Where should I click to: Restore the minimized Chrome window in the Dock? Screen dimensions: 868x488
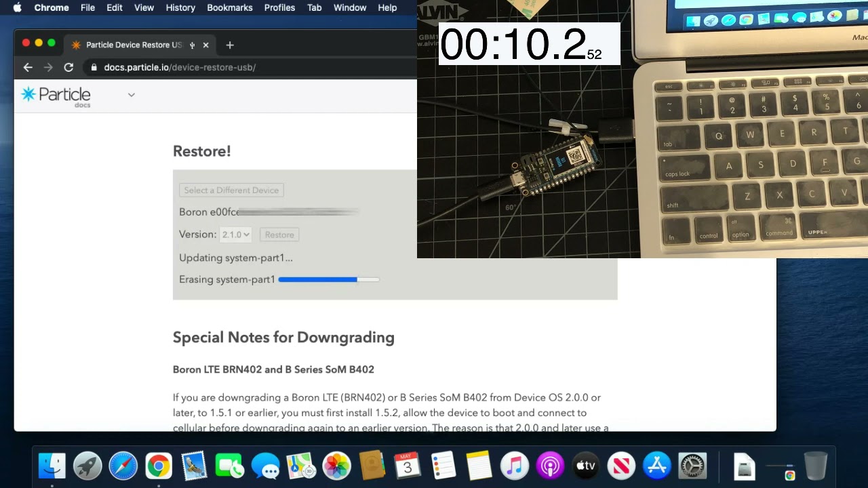tap(780, 468)
